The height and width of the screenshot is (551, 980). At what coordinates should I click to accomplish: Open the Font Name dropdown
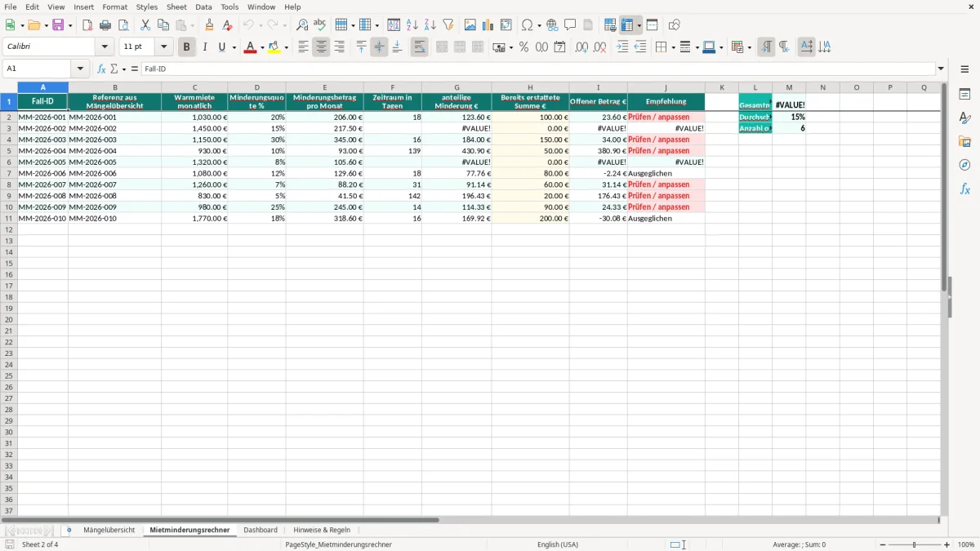tap(105, 47)
